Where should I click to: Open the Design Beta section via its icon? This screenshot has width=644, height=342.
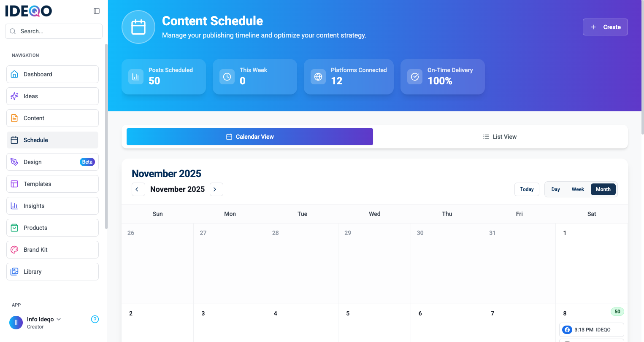coord(14,162)
